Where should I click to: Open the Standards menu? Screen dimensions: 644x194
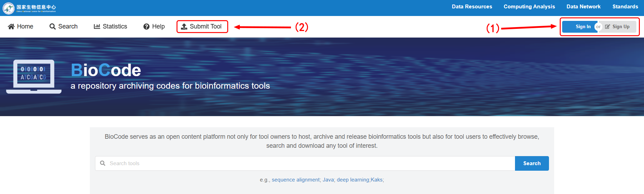point(625,7)
